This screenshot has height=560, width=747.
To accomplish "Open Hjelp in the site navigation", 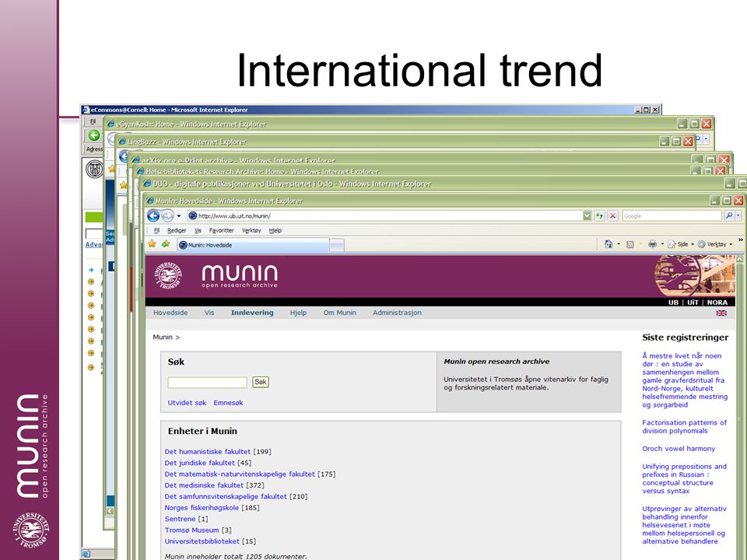I will 298,313.
